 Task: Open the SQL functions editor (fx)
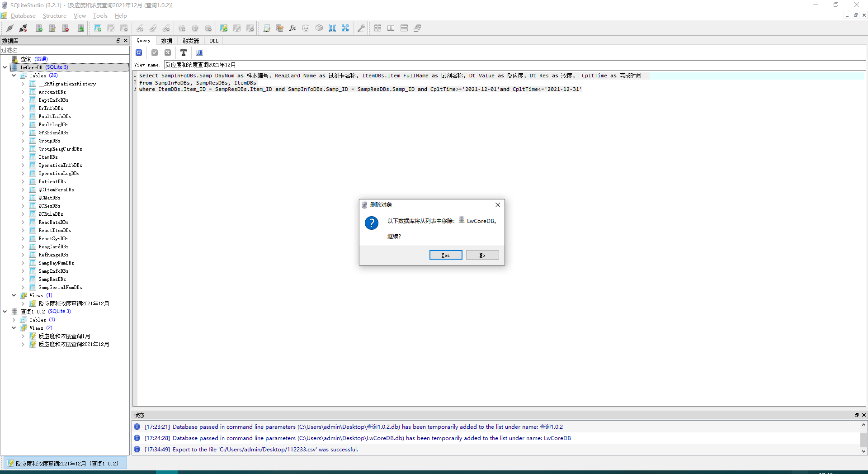pos(293,28)
